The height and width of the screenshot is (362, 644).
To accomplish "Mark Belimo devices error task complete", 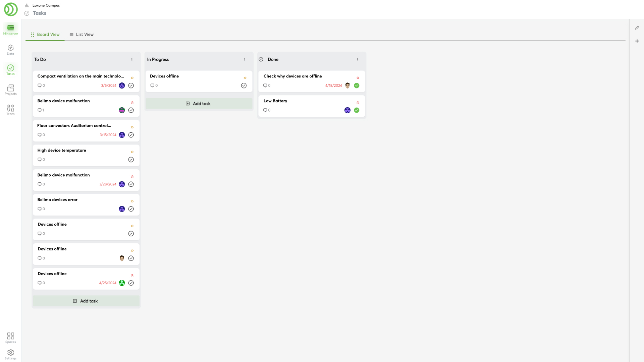I will click(x=131, y=209).
